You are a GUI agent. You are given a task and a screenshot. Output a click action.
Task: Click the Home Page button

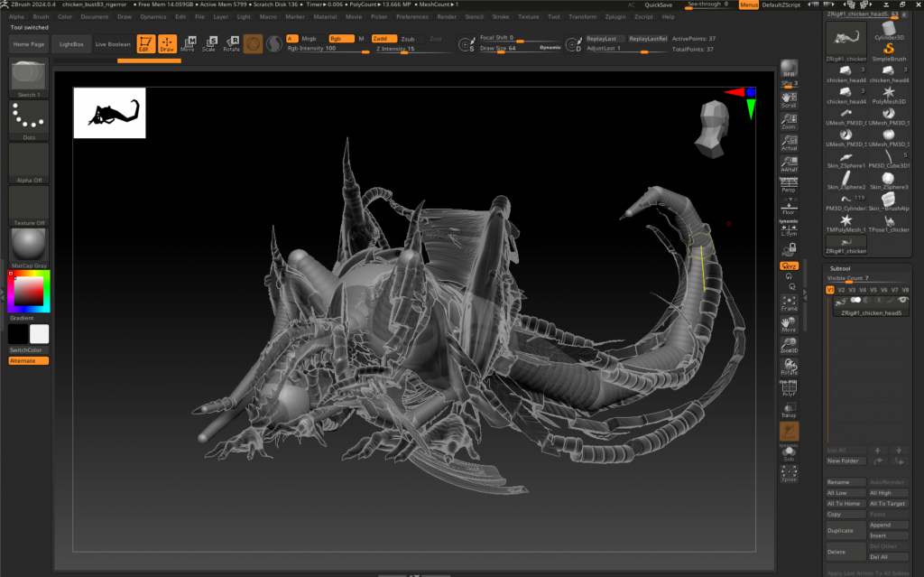tap(29, 44)
